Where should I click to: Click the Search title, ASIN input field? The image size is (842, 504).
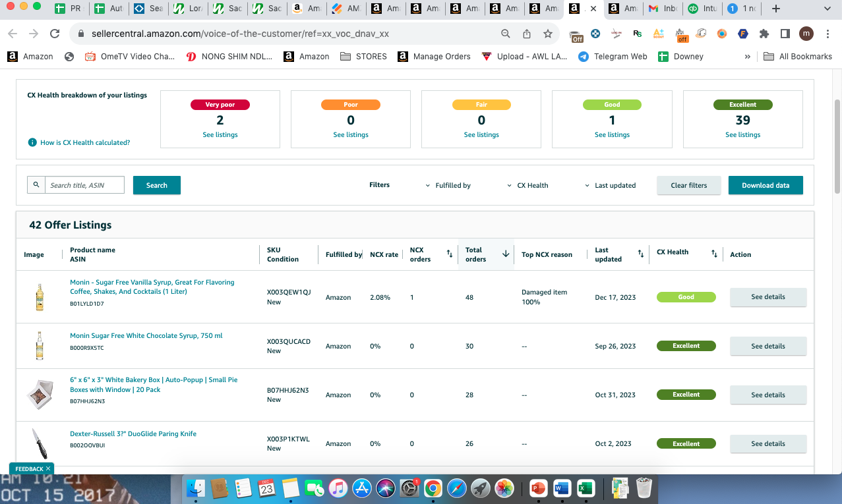85,185
